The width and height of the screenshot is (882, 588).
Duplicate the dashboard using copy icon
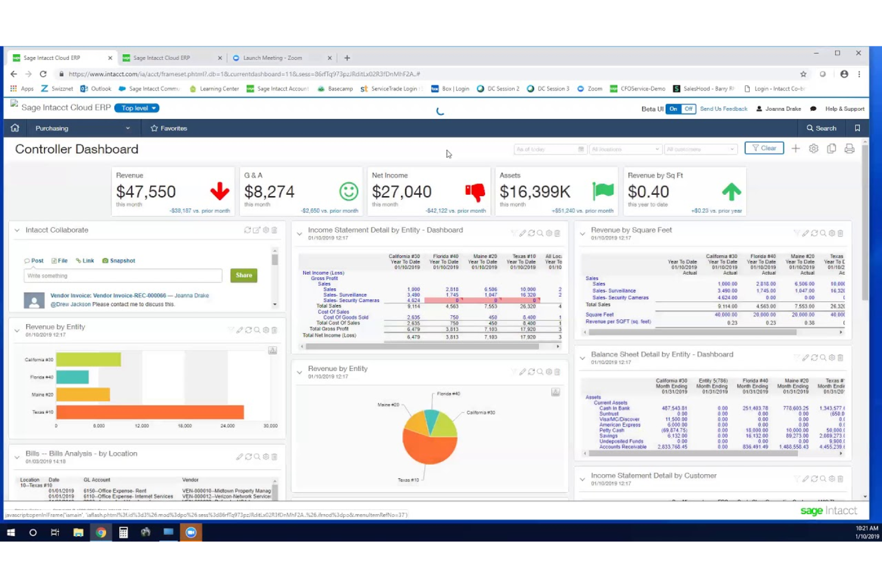click(831, 148)
